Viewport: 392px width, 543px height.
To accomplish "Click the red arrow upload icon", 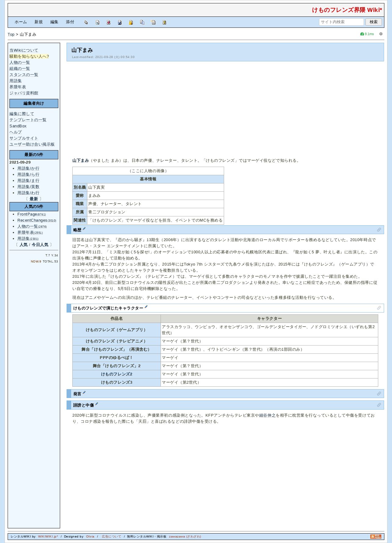I will coord(108,22).
